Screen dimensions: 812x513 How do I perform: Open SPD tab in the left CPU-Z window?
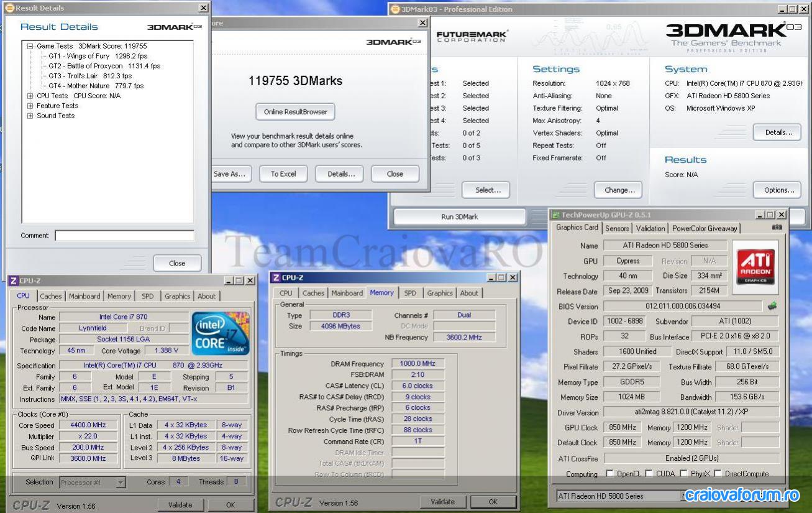pos(147,297)
